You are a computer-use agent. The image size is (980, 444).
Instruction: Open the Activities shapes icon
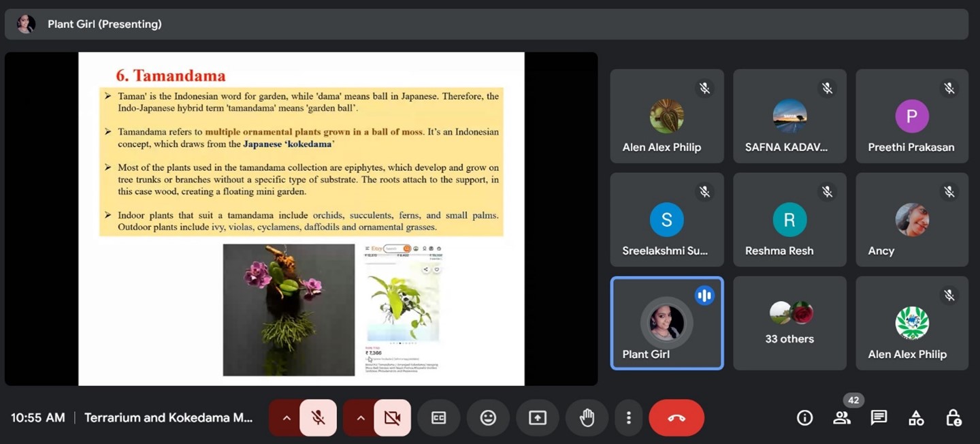coord(916,417)
